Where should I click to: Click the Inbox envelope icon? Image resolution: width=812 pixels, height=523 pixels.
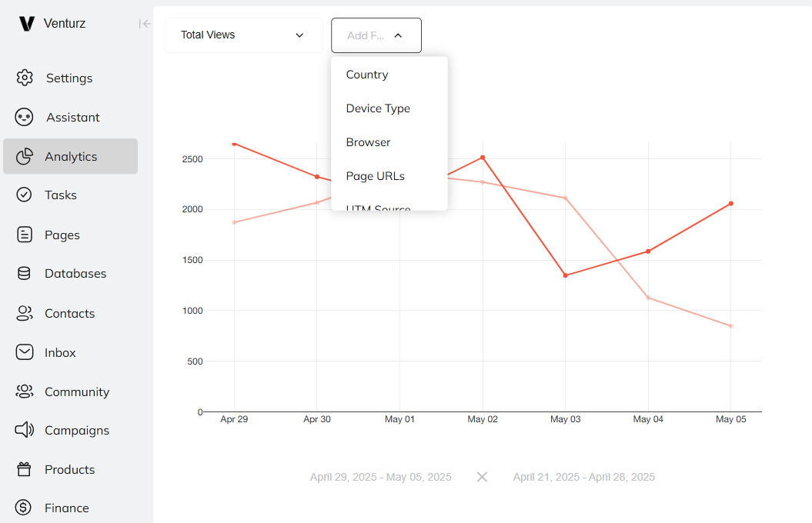point(25,352)
